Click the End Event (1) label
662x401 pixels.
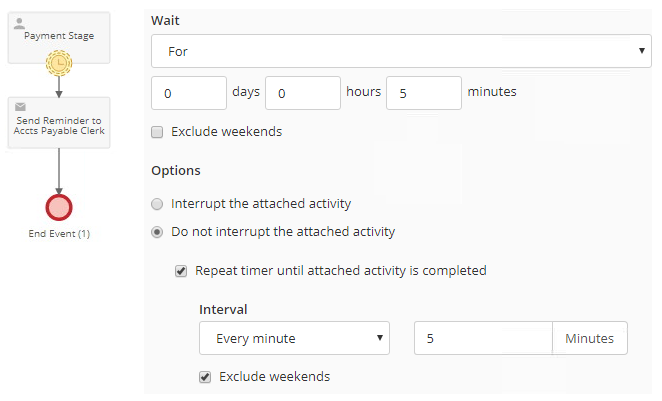[59, 235]
